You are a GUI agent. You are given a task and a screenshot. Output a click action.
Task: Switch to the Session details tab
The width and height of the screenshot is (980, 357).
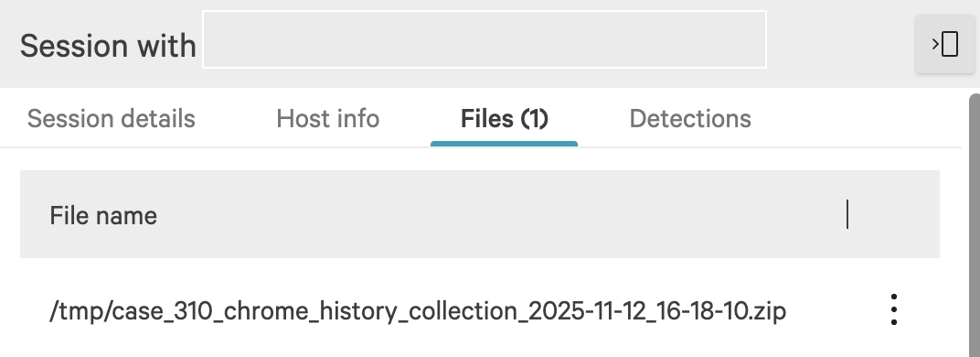(x=112, y=118)
